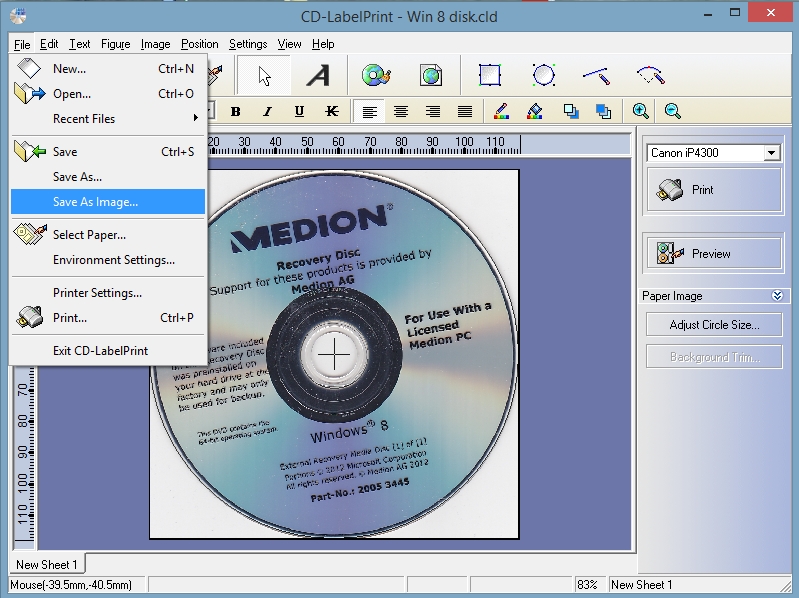The image size is (799, 598).
Task: Open the Figure menu
Action: (x=116, y=44)
